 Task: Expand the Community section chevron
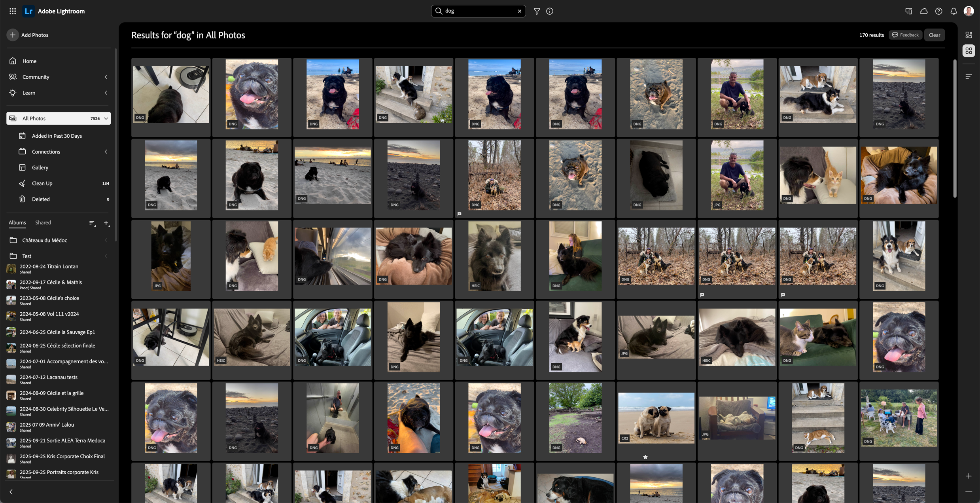tap(106, 77)
